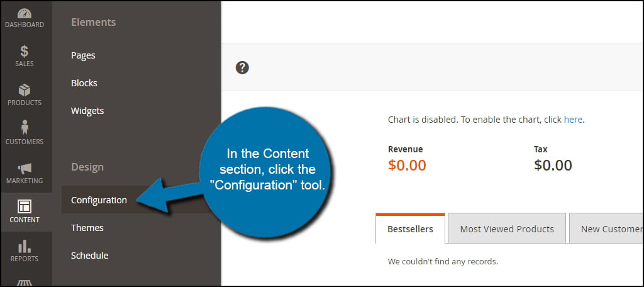The image size is (644, 287).
Task: Open the Products box icon
Action: click(x=25, y=91)
